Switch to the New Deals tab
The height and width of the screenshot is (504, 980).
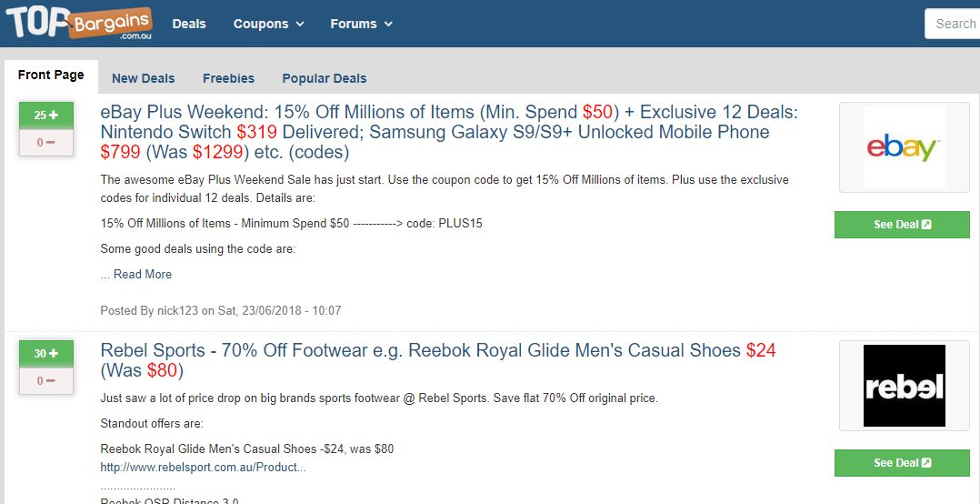pyautogui.click(x=143, y=78)
